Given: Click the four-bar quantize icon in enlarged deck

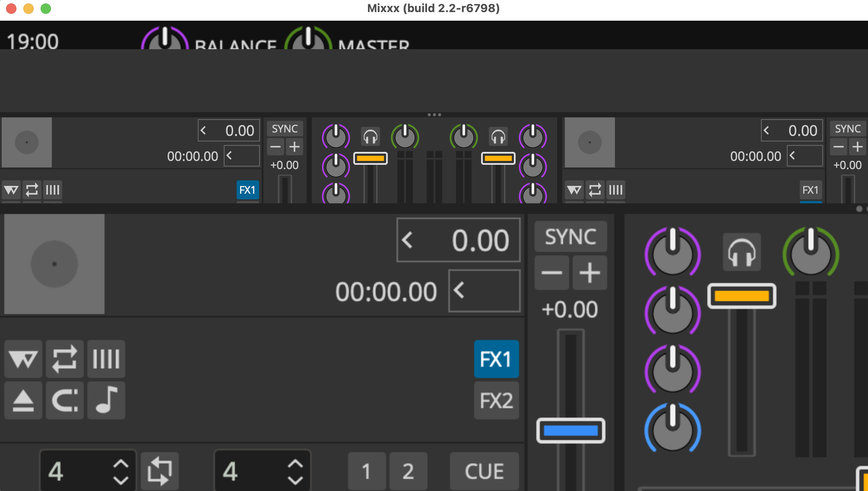Looking at the screenshot, I should pos(106,359).
